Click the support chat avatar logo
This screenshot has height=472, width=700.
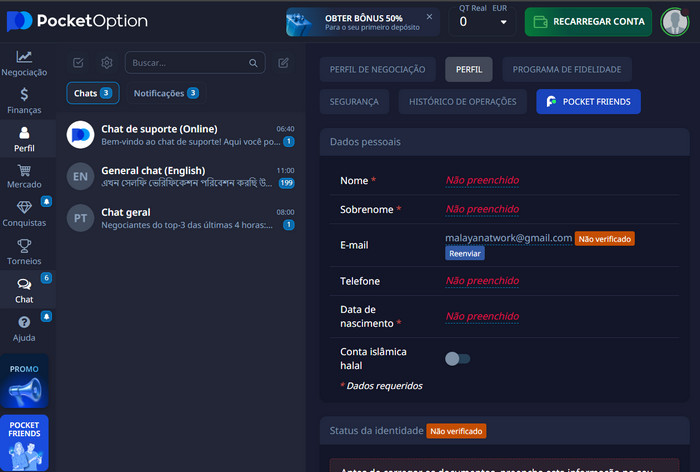(80, 134)
